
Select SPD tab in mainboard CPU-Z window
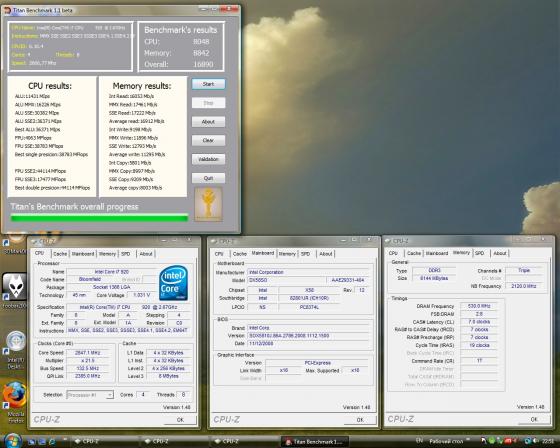[306, 254]
